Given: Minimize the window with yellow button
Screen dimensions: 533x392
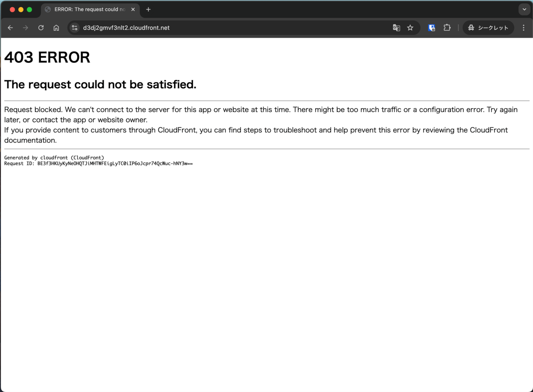Looking at the screenshot, I should (x=21, y=10).
